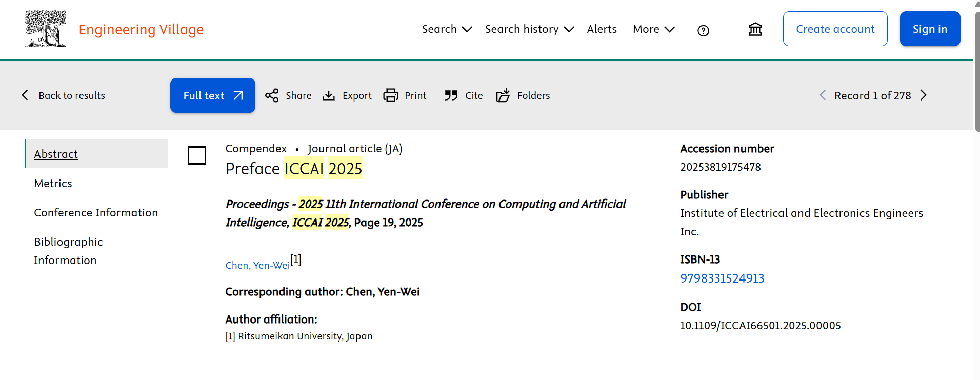980x380 pixels.
Task: Click the Print printer icon
Action: 391,95
